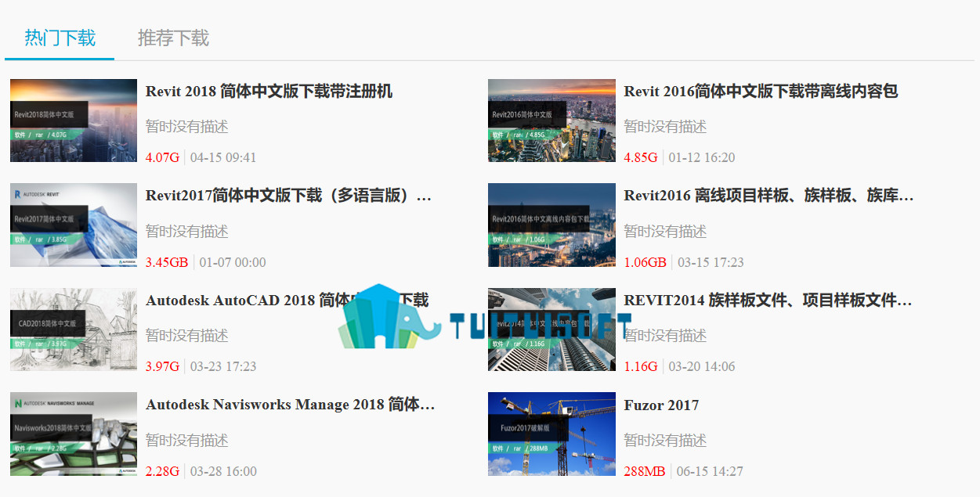Click the Revit2016简体中文版 4.85G thumbnail

click(551, 121)
